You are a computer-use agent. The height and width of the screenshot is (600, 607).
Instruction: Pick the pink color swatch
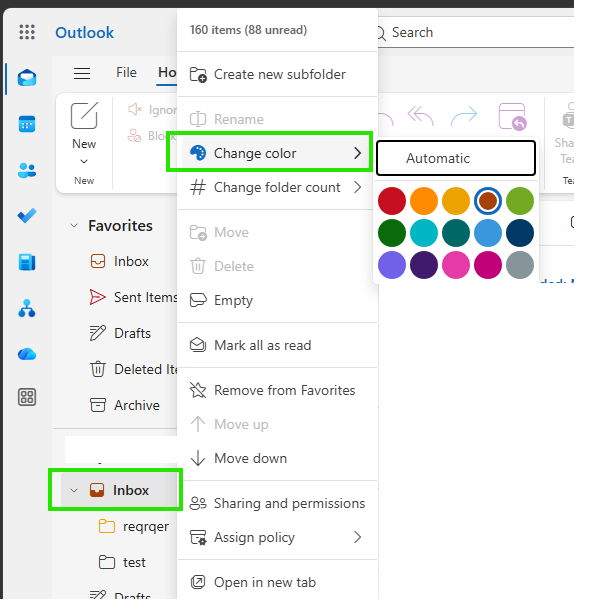(x=456, y=265)
